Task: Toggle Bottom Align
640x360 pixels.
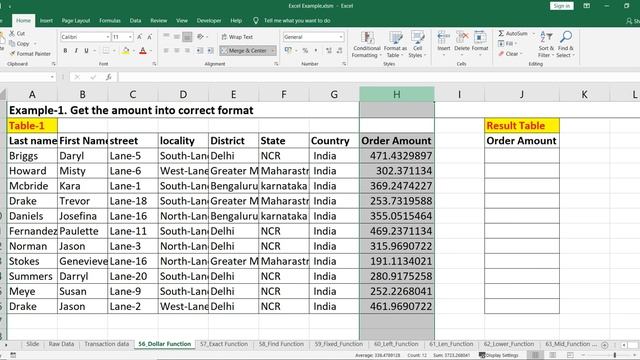Action: (187, 37)
